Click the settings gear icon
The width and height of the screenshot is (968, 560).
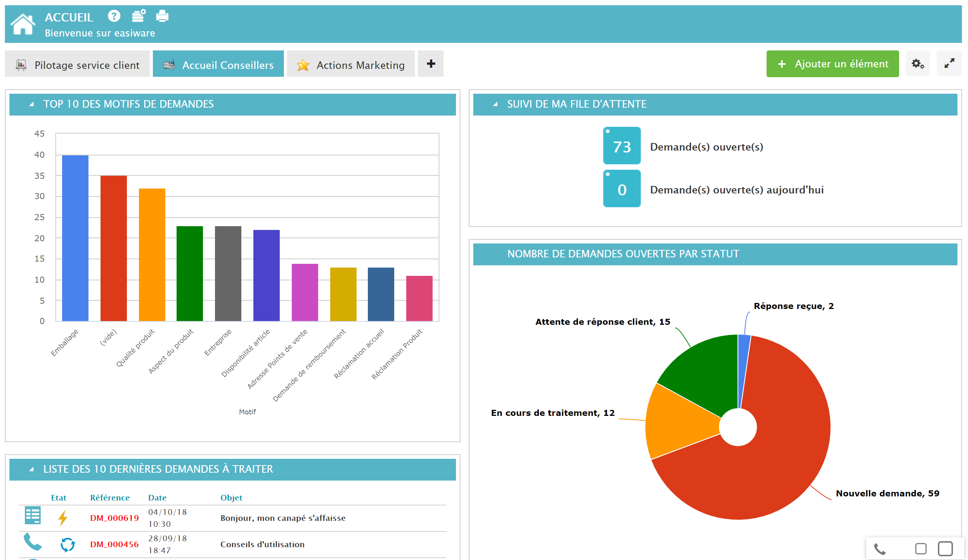(919, 64)
